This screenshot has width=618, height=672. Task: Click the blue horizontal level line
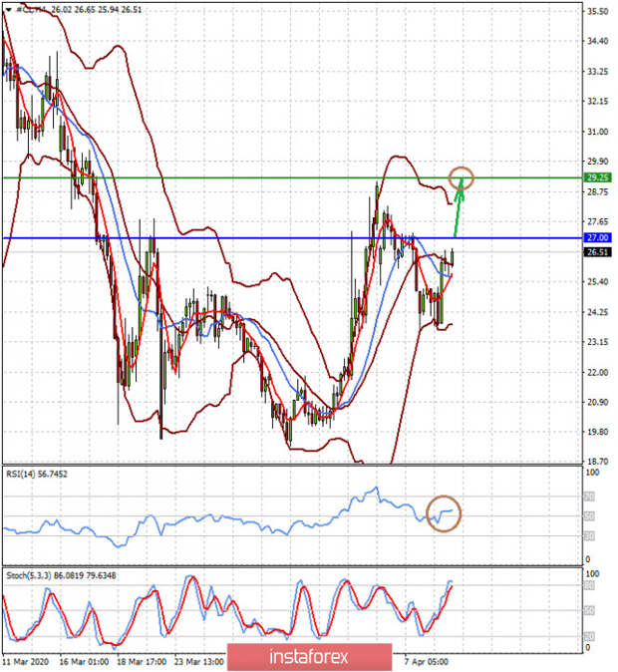pyautogui.click(x=199, y=238)
